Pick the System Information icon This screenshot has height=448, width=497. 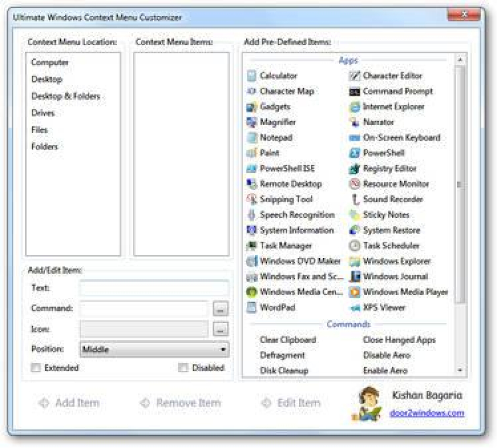point(251,231)
